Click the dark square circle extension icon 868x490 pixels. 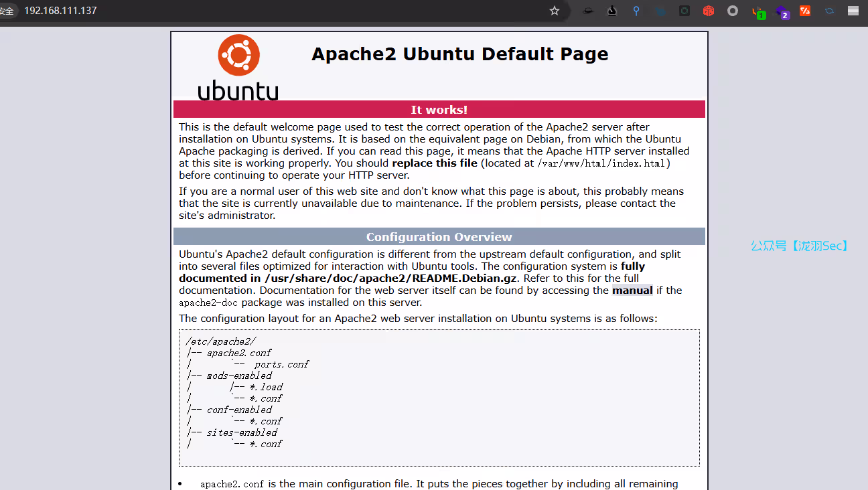(x=684, y=11)
